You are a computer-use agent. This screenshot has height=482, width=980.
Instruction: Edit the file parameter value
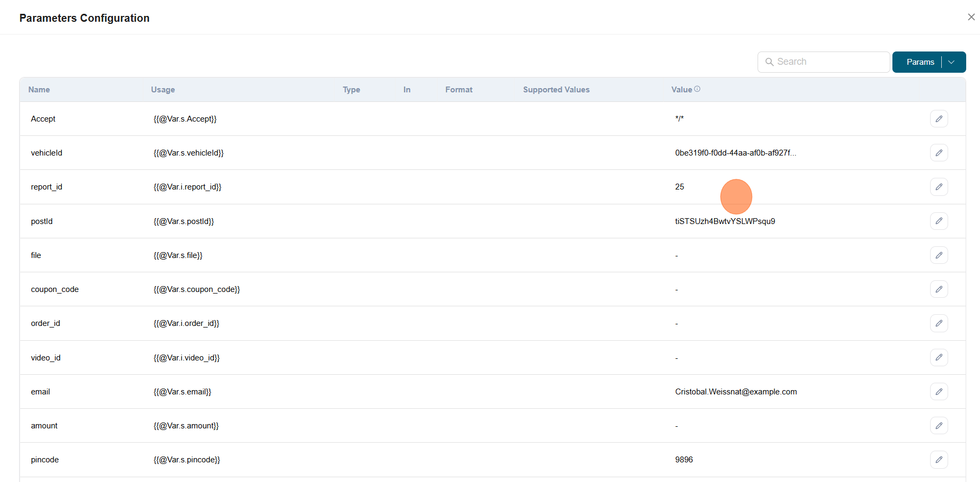[x=939, y=255]
